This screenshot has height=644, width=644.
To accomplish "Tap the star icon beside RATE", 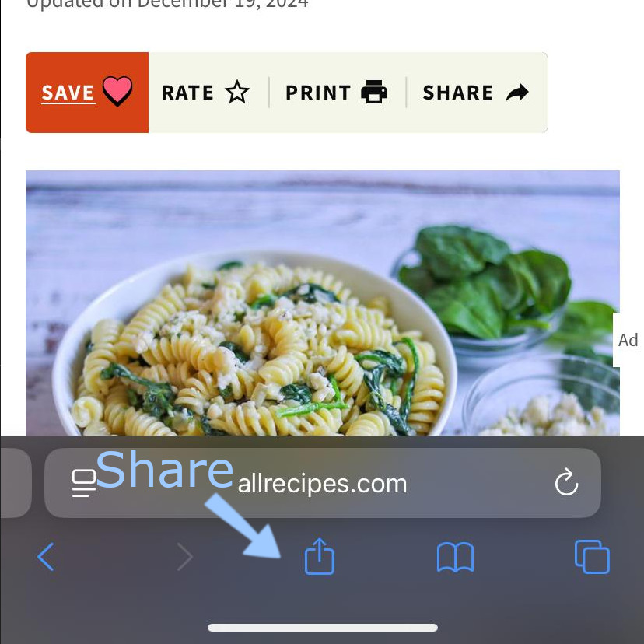I will [x=237, y=92].
